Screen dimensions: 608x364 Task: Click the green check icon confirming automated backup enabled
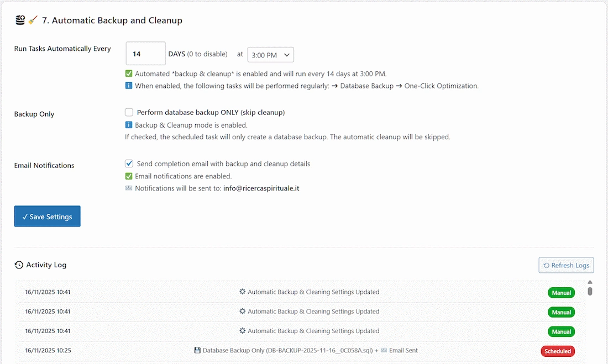(130, 73)
